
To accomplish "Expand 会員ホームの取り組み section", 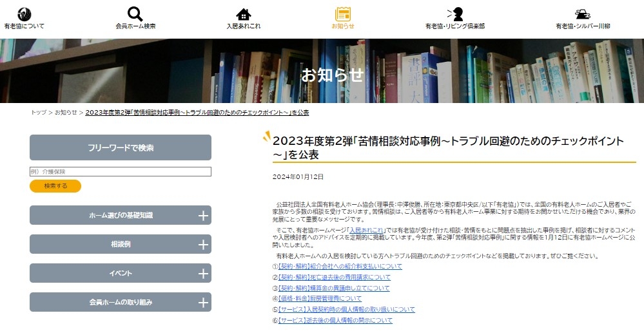I will [x=121, y=302].
